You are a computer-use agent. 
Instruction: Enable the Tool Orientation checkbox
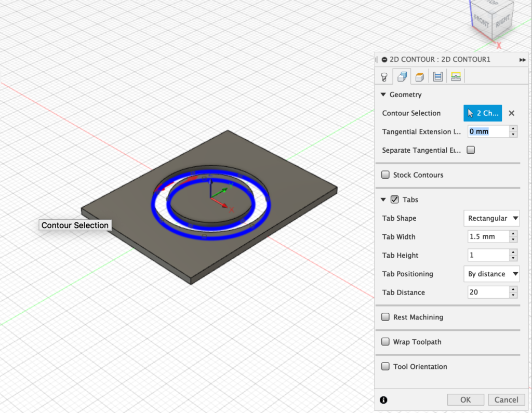[x=385, y=367]
